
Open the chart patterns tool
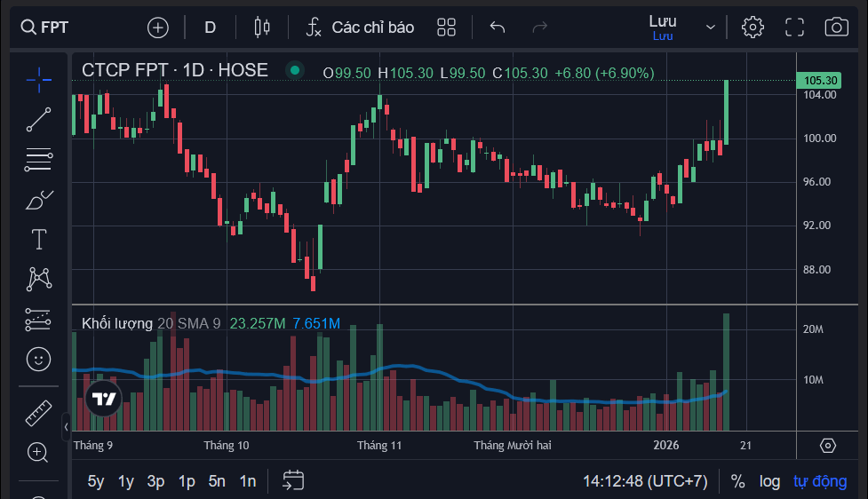[38, 280]
